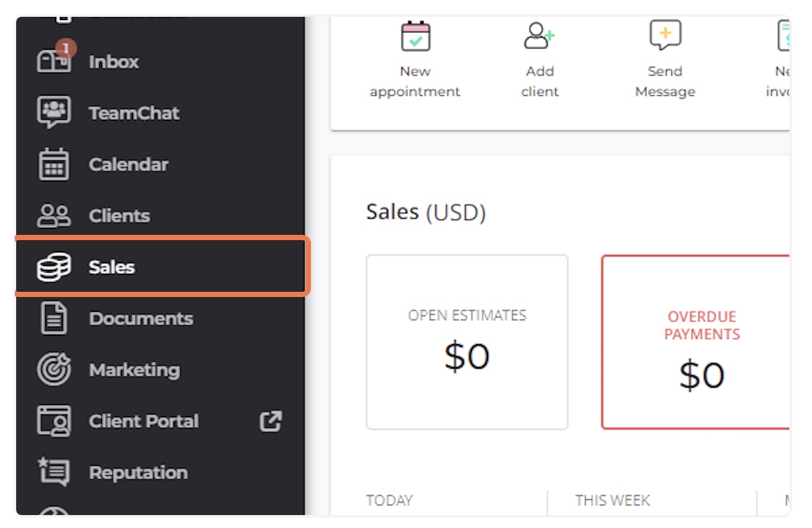Image resolution: width=812 pixels, height=528 pixels.
Task: Select the TODAY sales column header
Action: tap(389, 501)
